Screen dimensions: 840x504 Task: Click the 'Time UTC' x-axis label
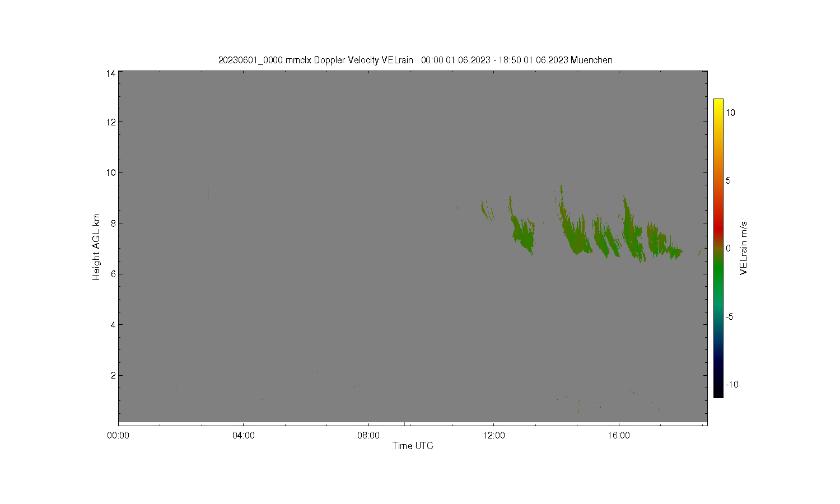click(413, 446)
